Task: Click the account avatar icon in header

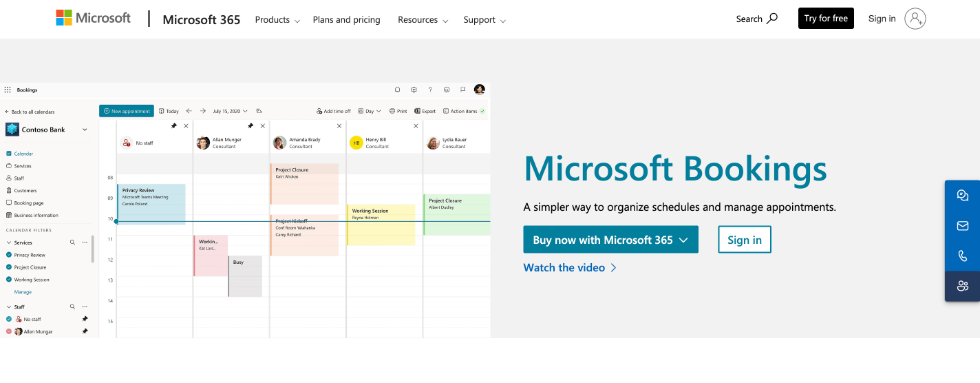Action: coord(915,19)
